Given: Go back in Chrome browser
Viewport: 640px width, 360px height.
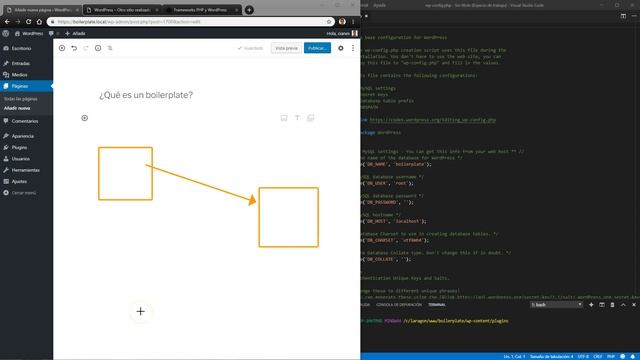Looking at the screenshot, I should pos(7,22).
